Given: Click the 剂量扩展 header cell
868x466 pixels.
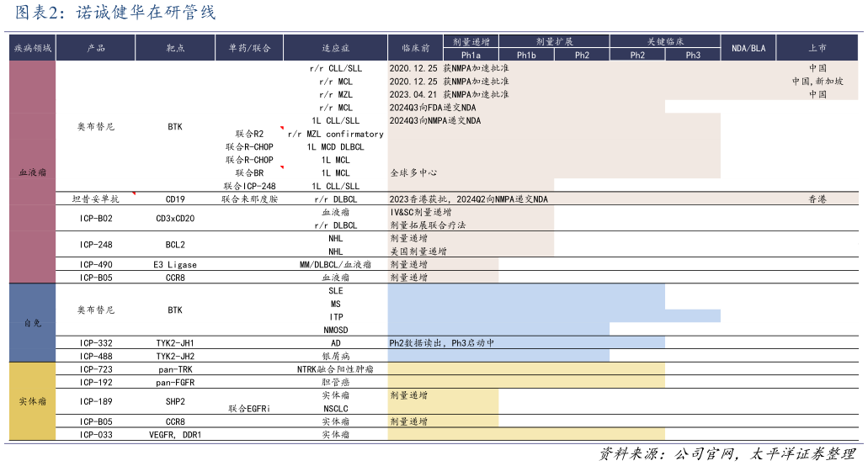Looking at the screenshot, I should tap(554, 41).
